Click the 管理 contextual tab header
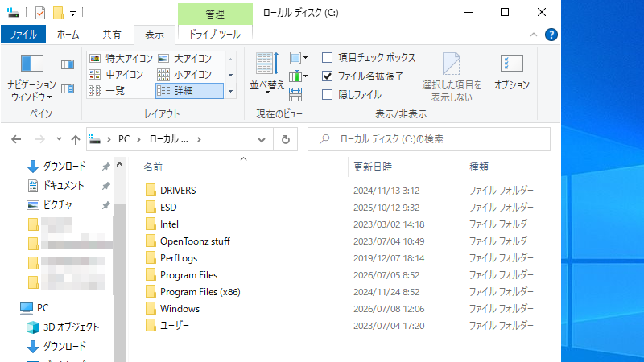 coord(215,14)
